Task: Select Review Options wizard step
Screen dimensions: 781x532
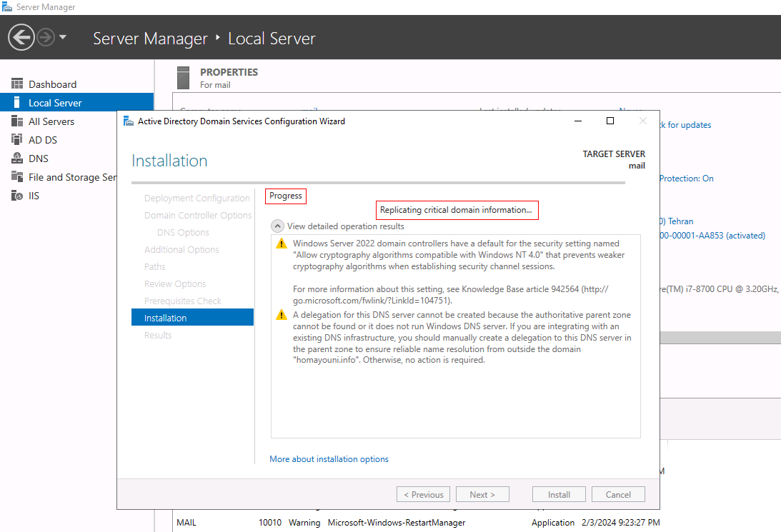Action: (x=175, y=283)
